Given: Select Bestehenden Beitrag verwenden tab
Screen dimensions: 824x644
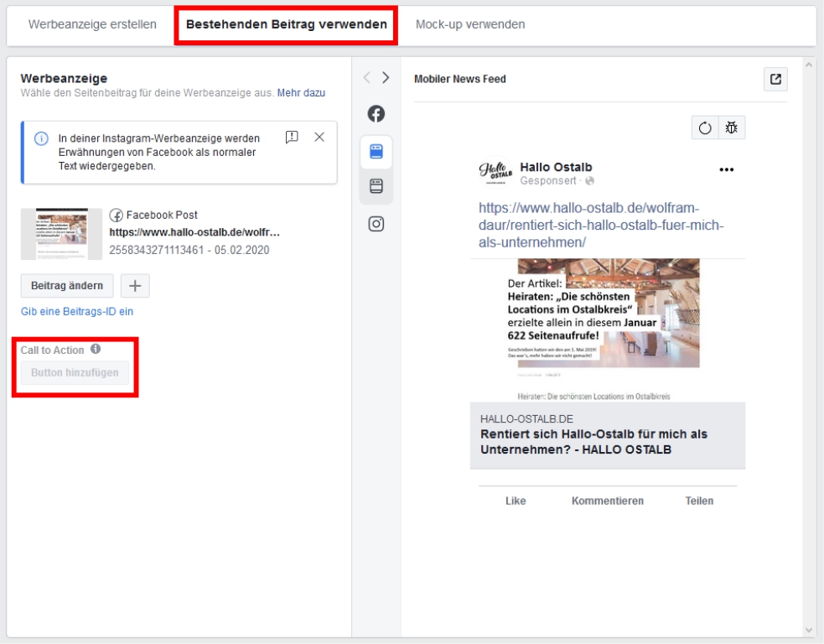Looking at the screenshot, I should tap(287, 24).
